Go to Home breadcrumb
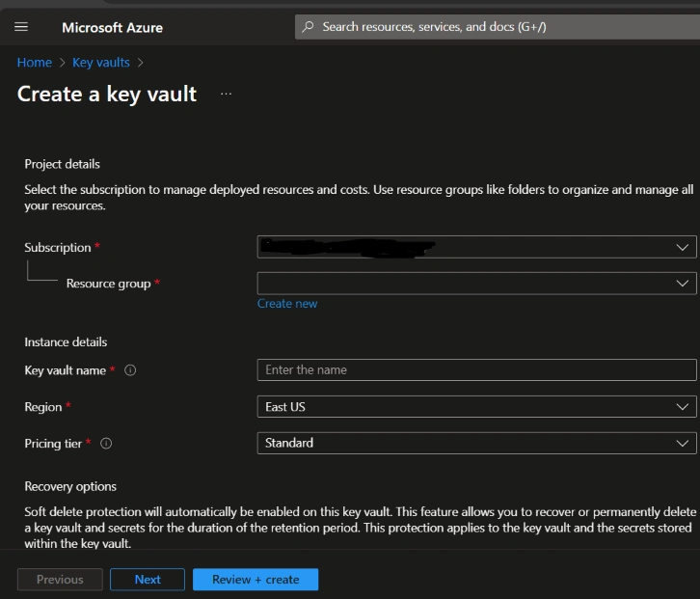Screen dimensions: 700x599 point(35,63)
